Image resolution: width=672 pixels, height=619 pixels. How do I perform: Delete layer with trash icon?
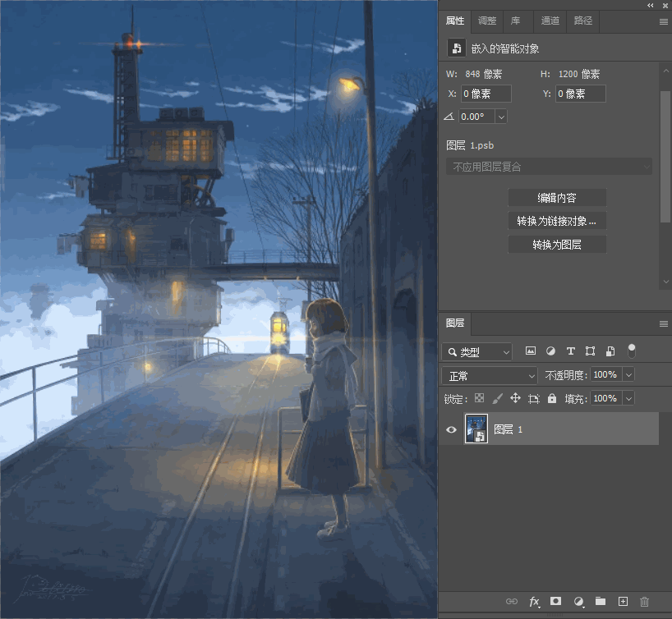pos(644,602)
